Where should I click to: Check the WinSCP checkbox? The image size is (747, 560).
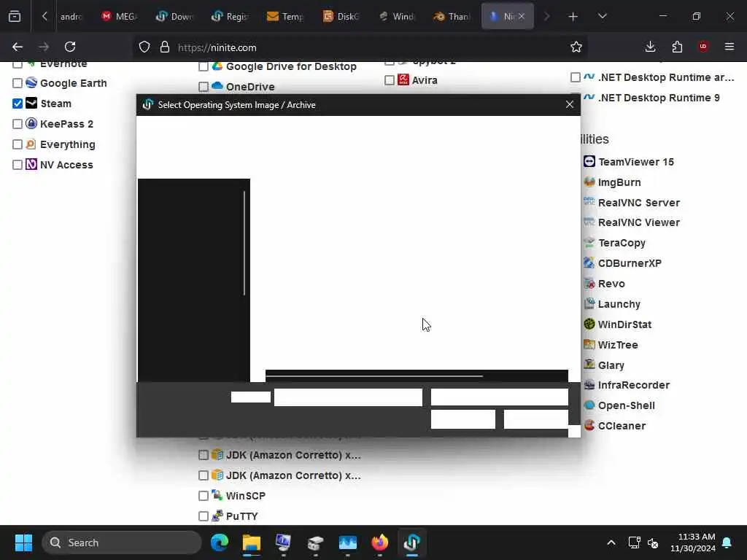click(x=204, y=496)
